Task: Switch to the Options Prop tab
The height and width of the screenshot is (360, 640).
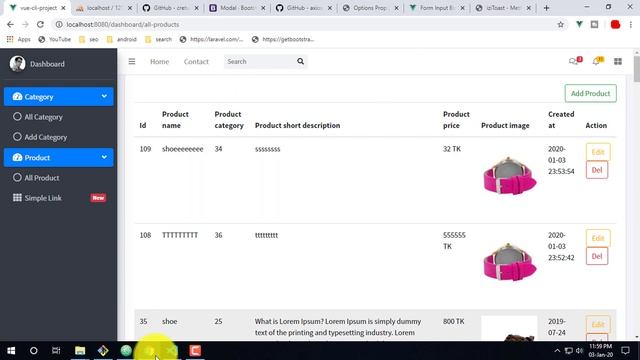Action: 370,8
